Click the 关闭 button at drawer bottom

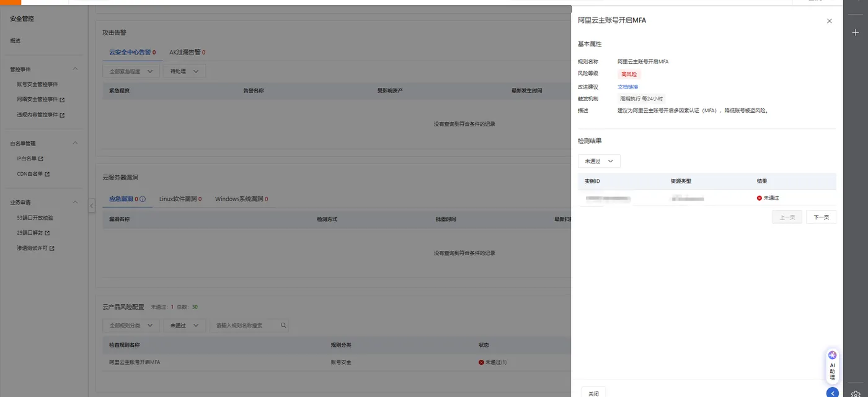tap(593, 393)
